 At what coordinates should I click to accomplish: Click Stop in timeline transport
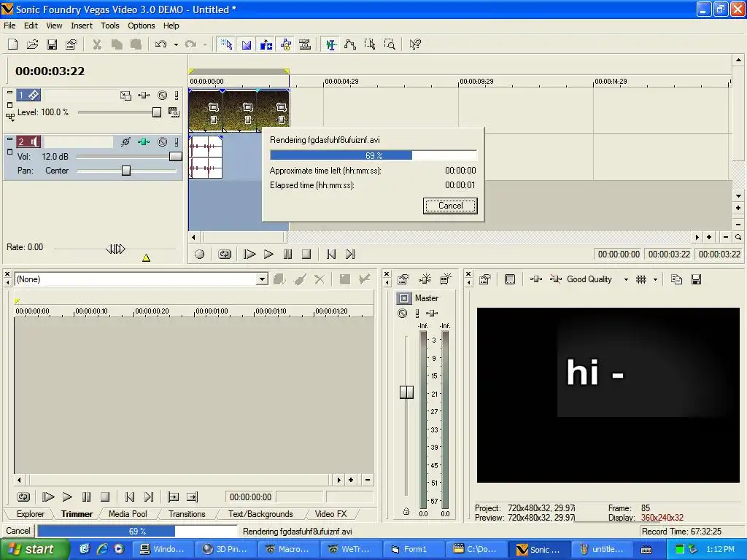(x=306, y=254)
